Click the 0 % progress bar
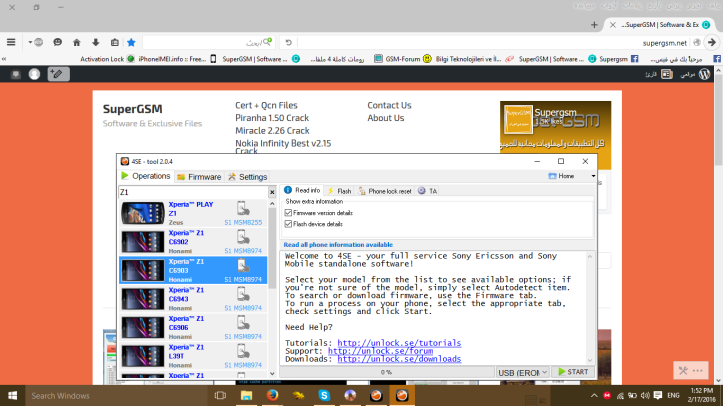The image size is (723, 406). [386, 372]
